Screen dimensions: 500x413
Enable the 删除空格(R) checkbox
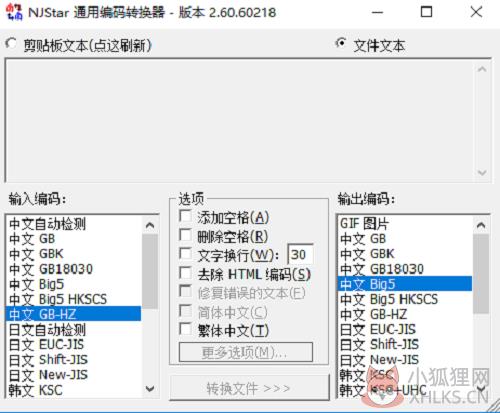185,235
